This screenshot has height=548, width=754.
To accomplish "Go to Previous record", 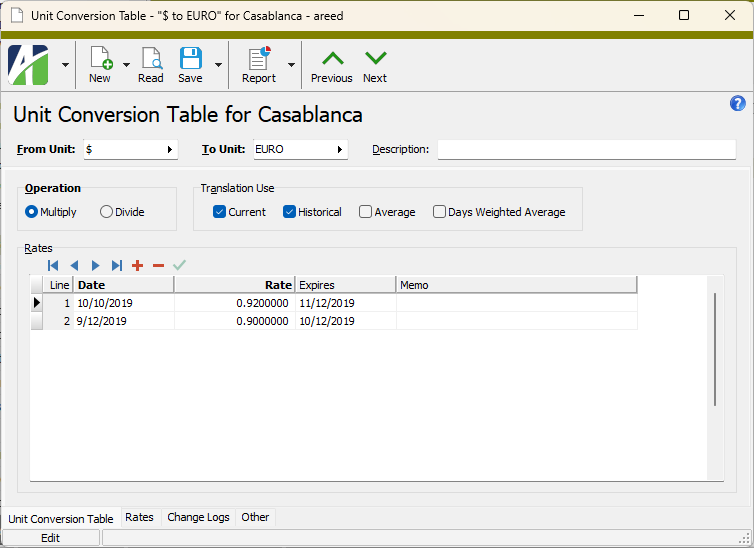I will [331, 64].
